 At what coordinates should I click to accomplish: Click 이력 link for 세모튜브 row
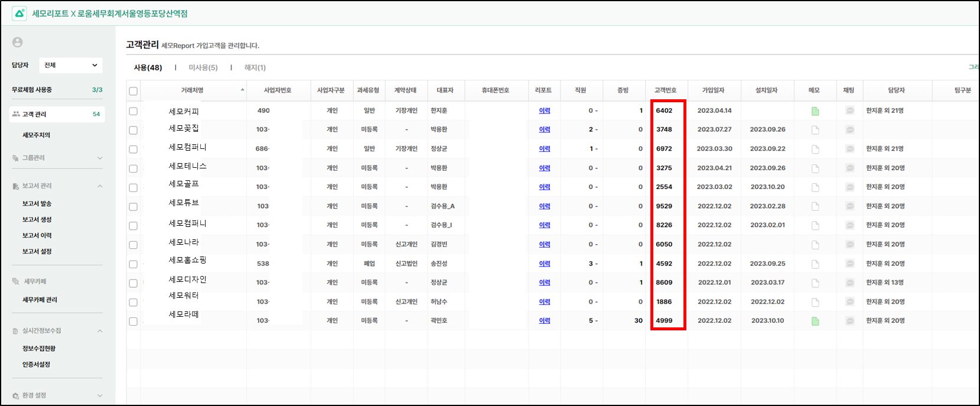[544, 206]
